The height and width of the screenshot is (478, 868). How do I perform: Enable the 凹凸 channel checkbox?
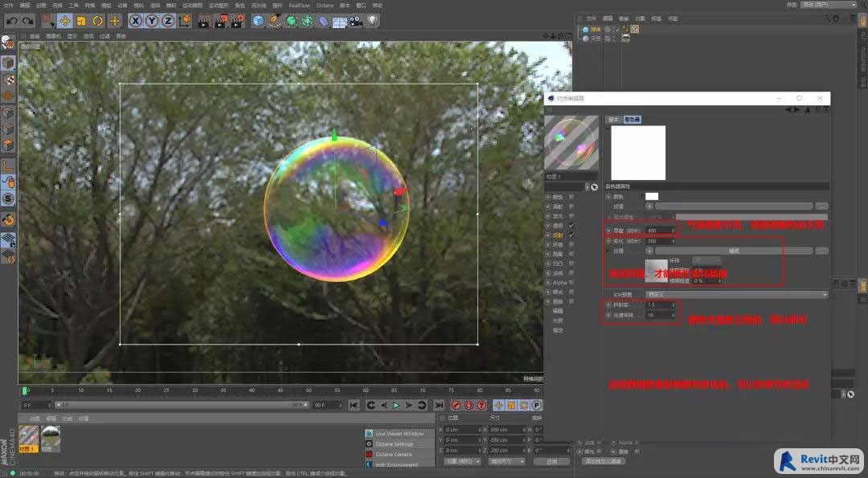coord(571,264)
